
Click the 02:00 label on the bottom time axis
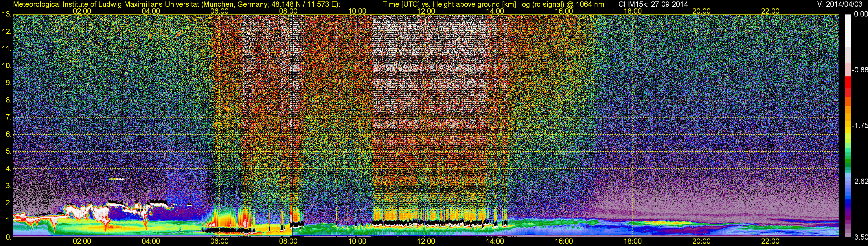82,241
